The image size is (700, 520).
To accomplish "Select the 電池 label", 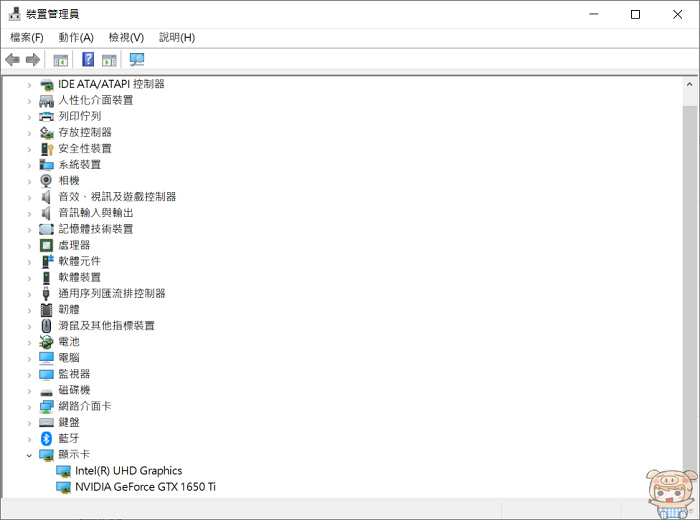I will coord(69,342).
